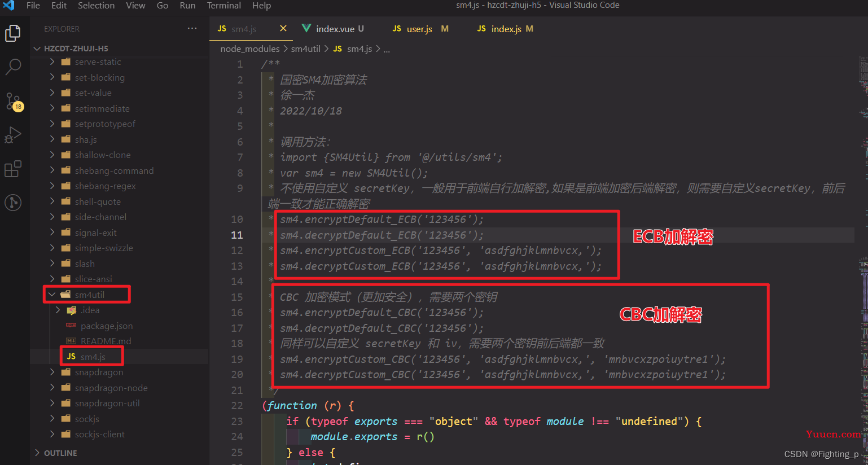Close the sm4.js editor tab

(283, 28)
